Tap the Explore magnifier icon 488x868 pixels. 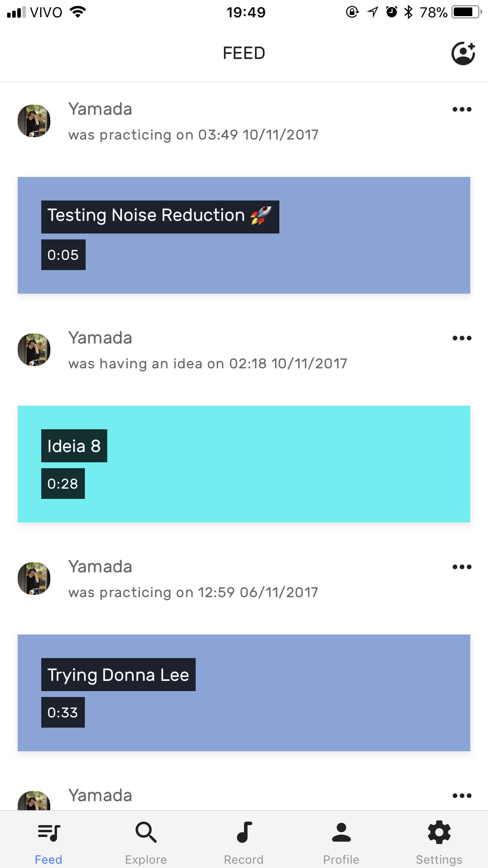pos(146,833)
